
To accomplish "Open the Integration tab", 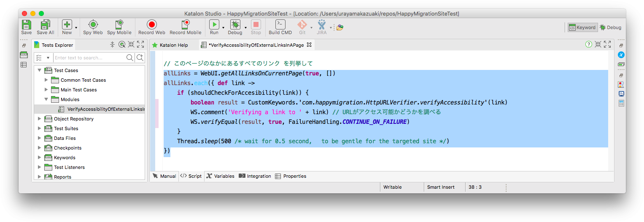I will (255, 176).
